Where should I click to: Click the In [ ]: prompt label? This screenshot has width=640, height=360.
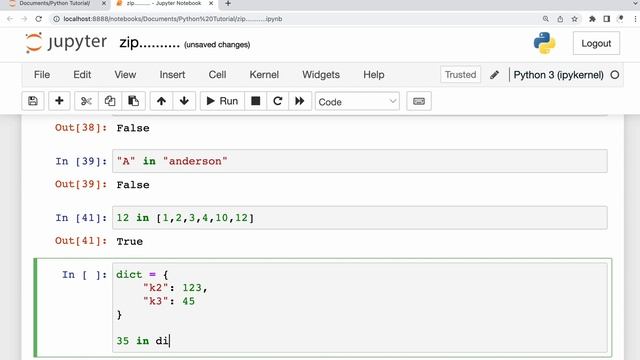tap(84, 275)
